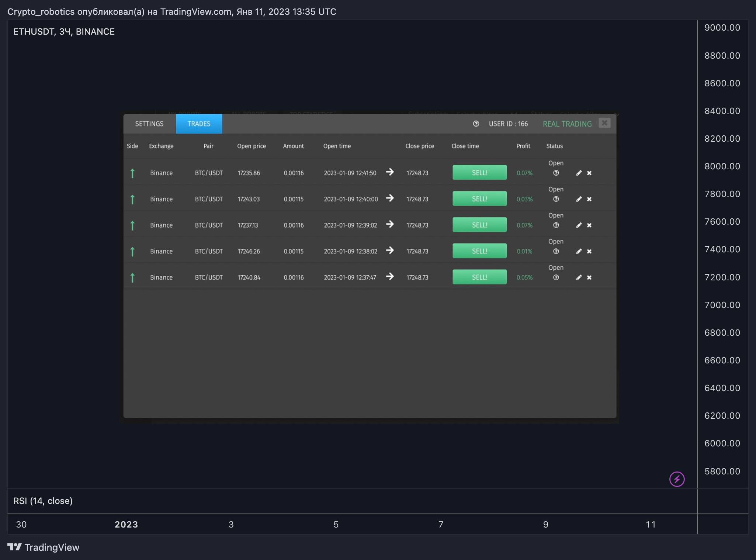This screenshot has width=756, height=560.
Task: Click the USER ID : 166 text
Action: [508, 124]
